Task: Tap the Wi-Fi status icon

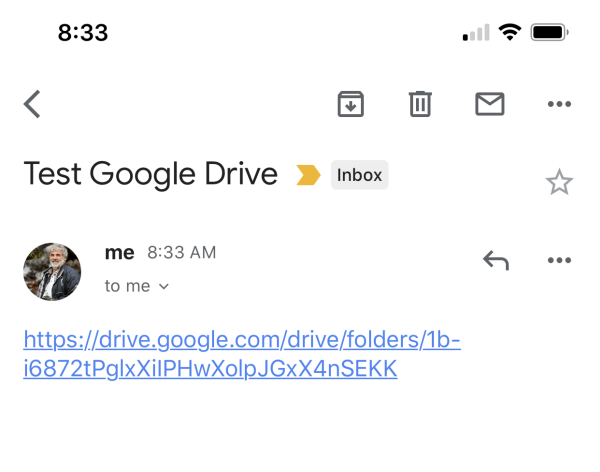Action: click(x=511, y=32)
